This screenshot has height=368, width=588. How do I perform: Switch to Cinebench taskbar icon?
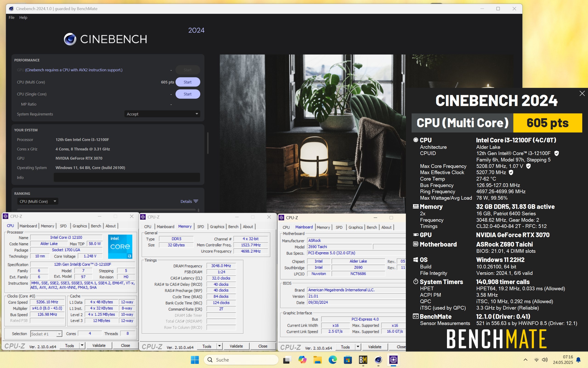pyautogui.click(x=378, y=360)
